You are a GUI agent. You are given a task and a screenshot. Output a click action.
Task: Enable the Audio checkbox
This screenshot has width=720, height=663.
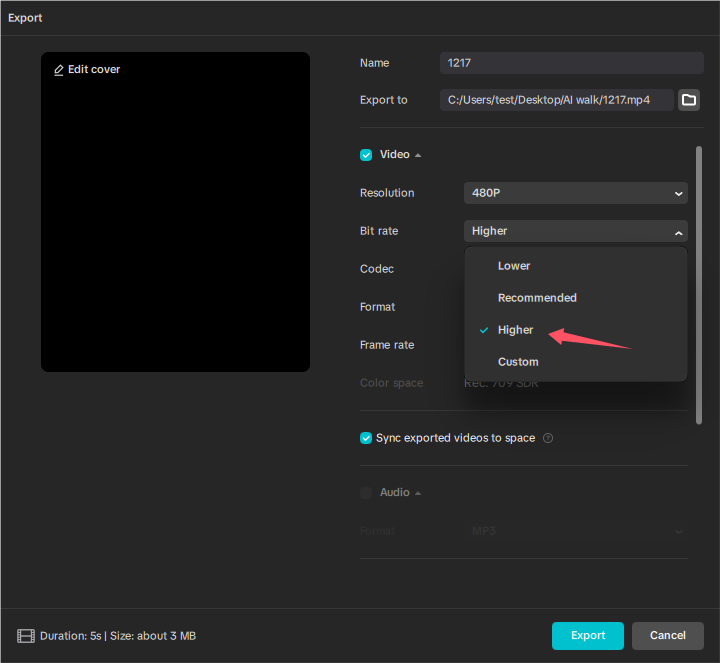[x=366, y=493]
